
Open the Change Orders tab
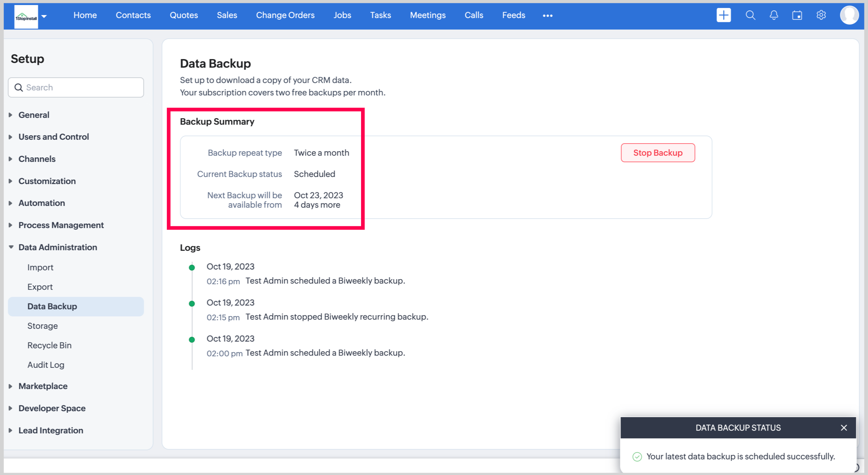pos(285,15)
